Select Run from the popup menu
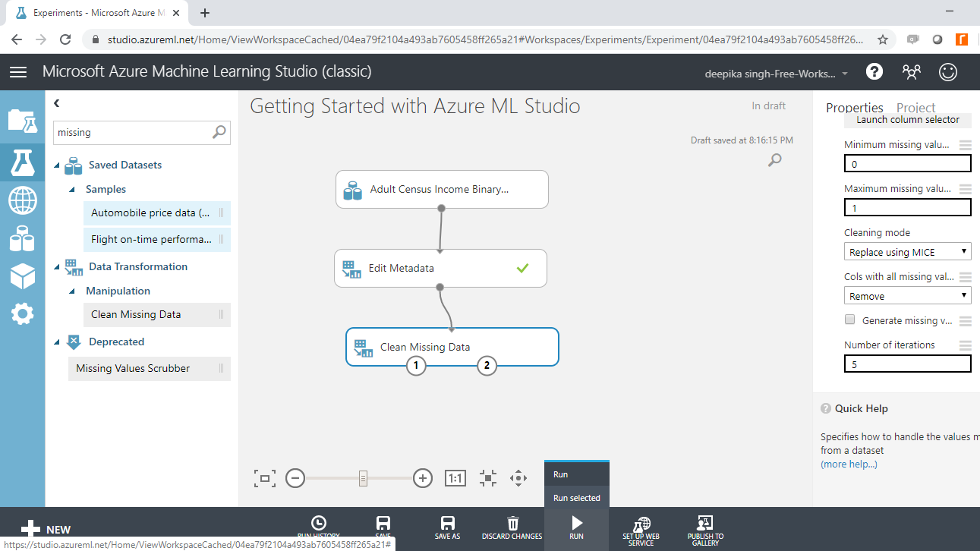This screenshot has width=980, height=551. [577, 474]
